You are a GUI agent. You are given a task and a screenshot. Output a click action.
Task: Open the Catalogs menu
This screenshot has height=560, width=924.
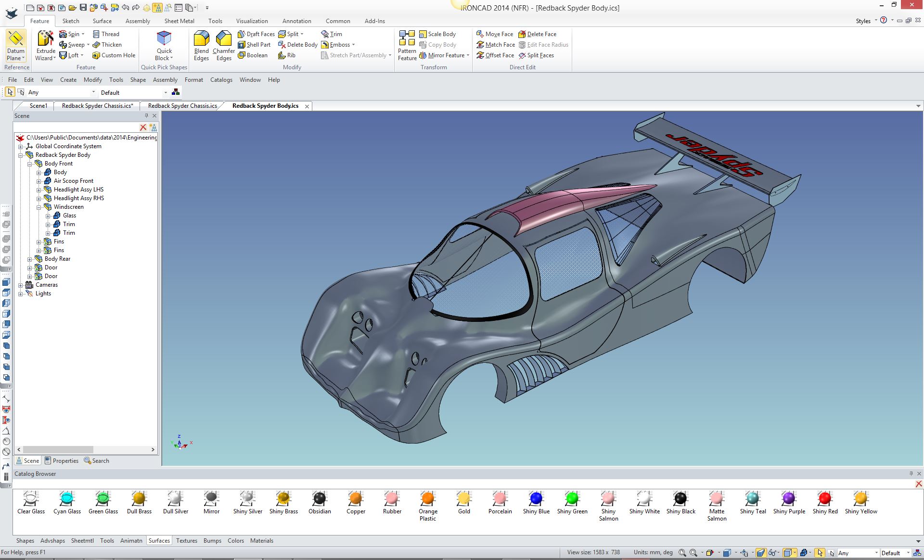(221, 80)
